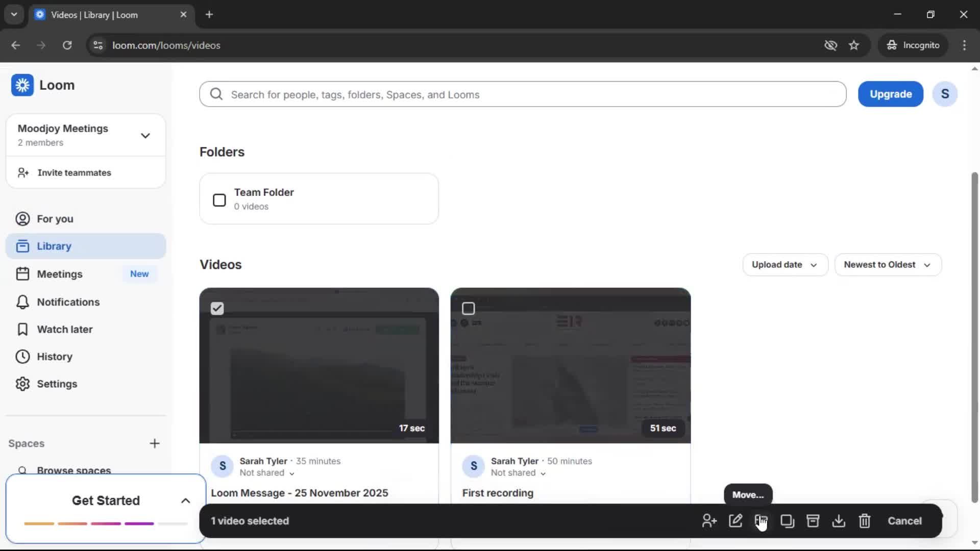Move selected video to a folder

pyautogui.click(x=762, y=521)
